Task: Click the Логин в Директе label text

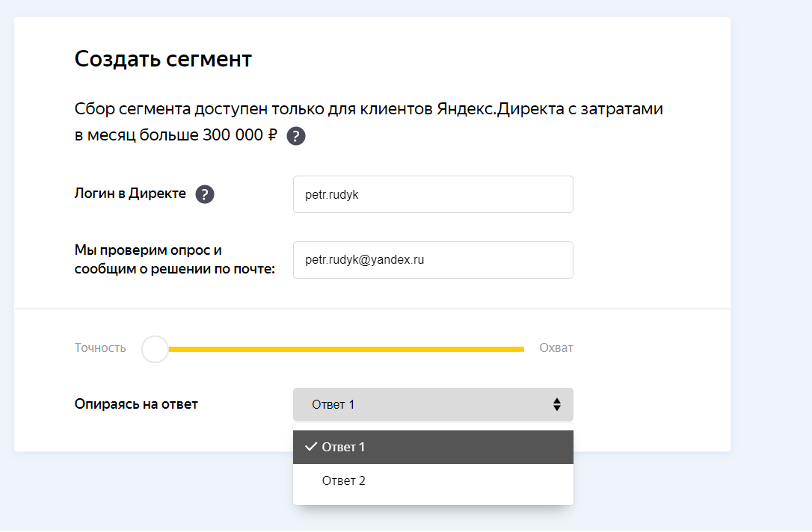Action: click(130, 194)
